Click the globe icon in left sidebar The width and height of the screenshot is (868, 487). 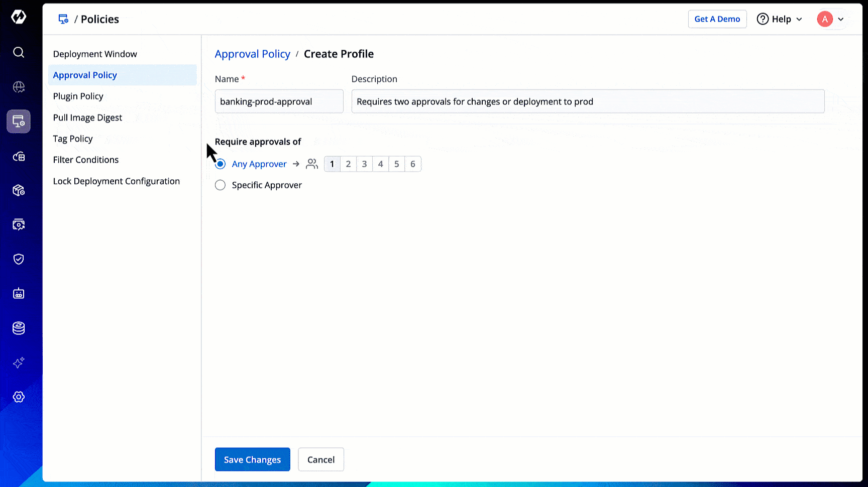(x=19, y=87)
